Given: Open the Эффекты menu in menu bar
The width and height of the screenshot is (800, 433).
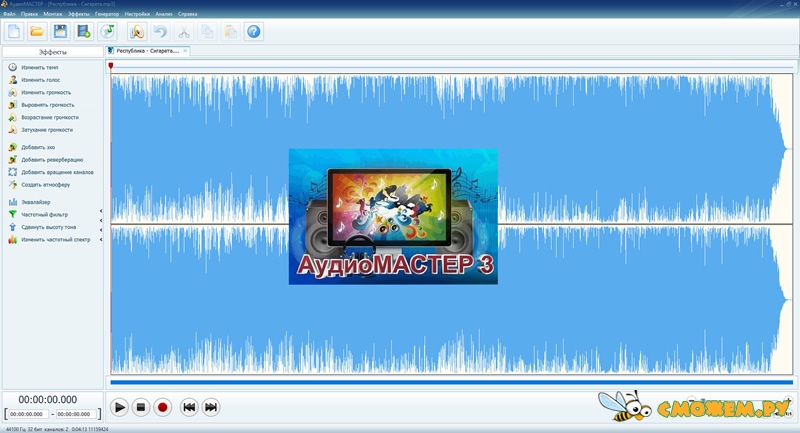Looking at the screenshot, I should tap(79, 14).
